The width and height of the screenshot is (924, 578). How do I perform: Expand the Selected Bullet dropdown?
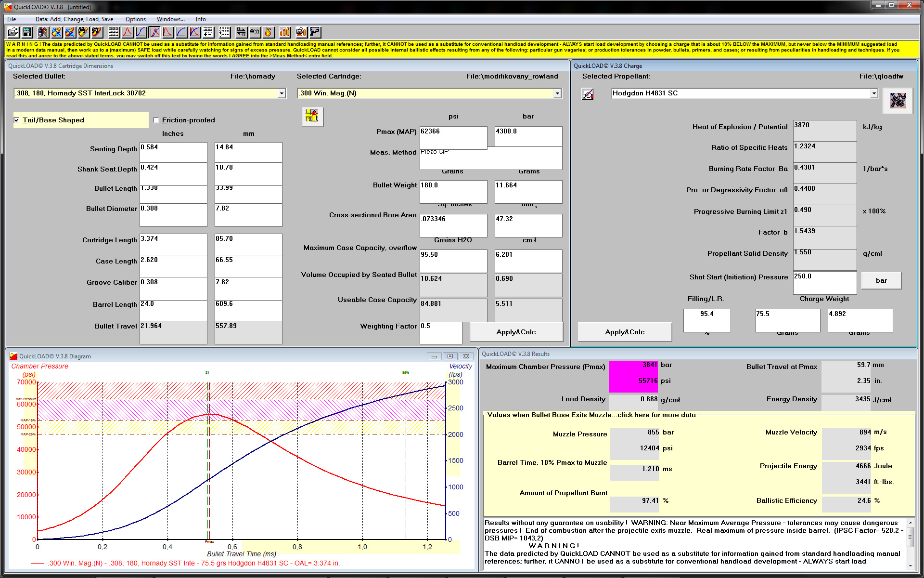pos(282,93)
